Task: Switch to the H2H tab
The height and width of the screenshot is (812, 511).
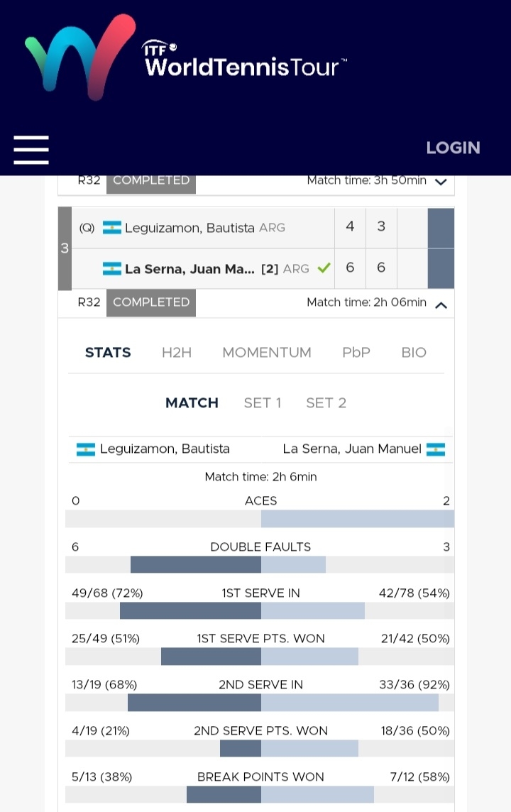Action: pyautogui.click(x=176, y=353)
